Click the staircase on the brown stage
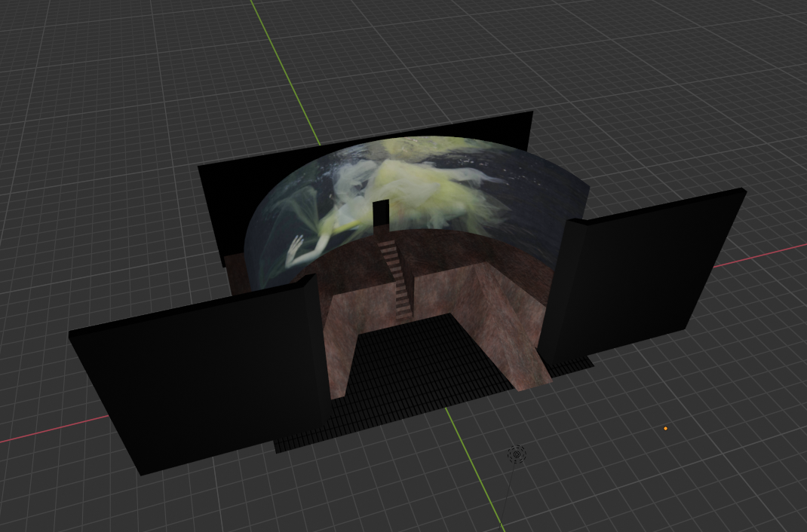The image size is (807, 532). tap(396, 280)
